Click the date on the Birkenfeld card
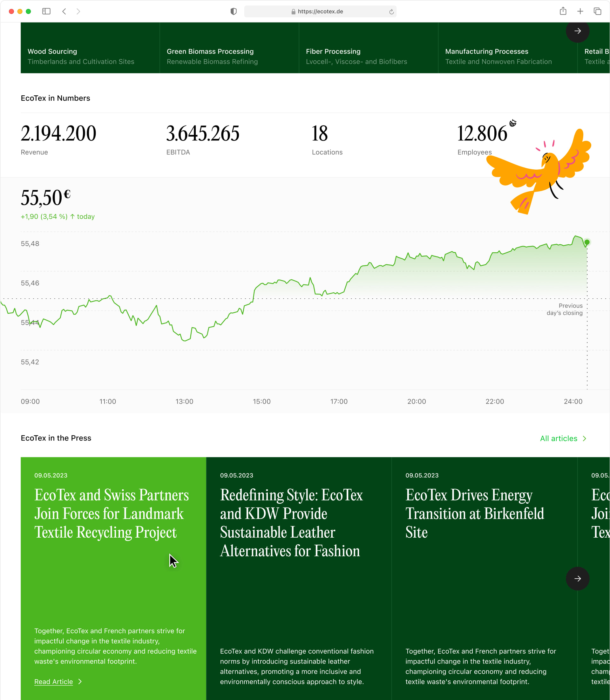The width and height of the screenshot is (610, 700). click(422, 475)
